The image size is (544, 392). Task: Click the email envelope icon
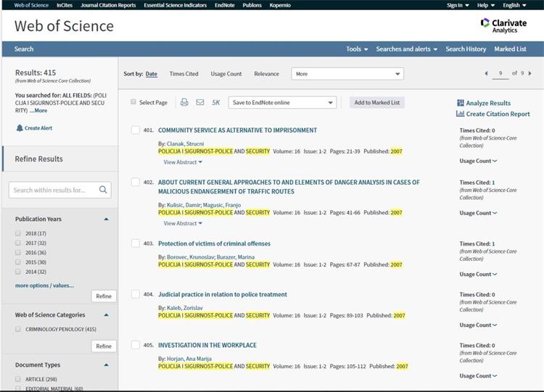pos(200,102)
